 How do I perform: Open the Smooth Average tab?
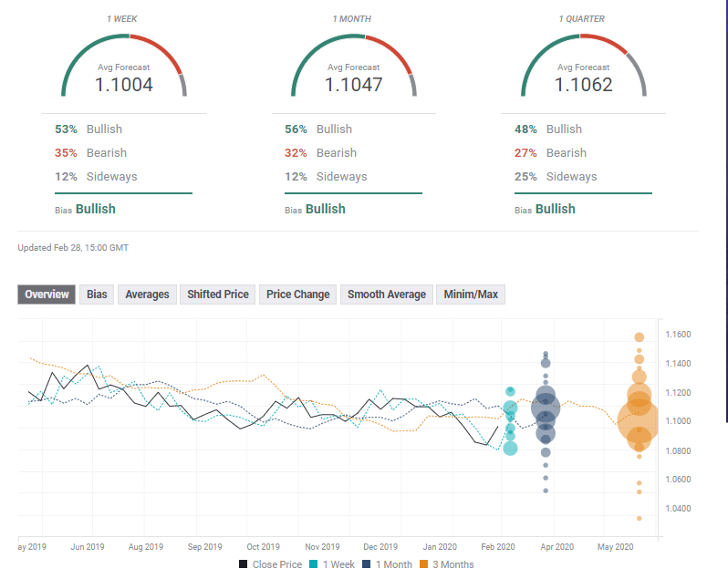coord(387,295)
